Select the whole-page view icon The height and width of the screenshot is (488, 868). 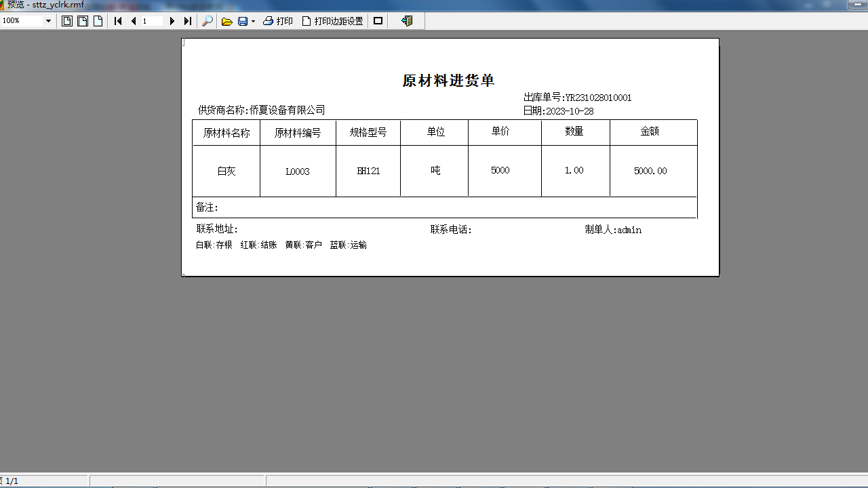66,21
